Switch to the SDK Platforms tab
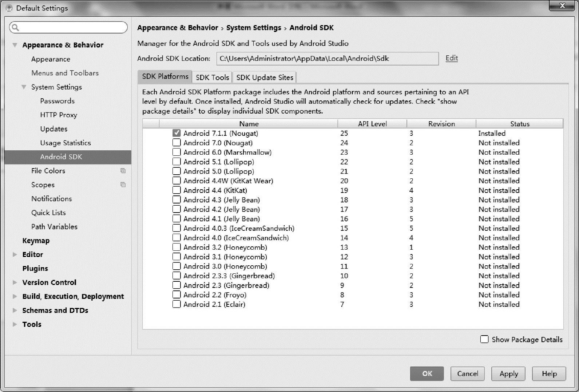579x392 pixels. [165, 76]
